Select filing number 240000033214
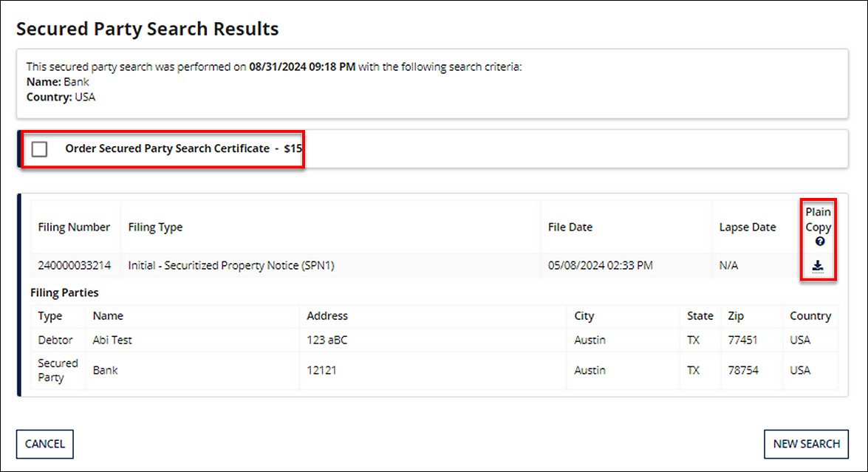This screenshot has height=472, width=868. pos(74,266)
